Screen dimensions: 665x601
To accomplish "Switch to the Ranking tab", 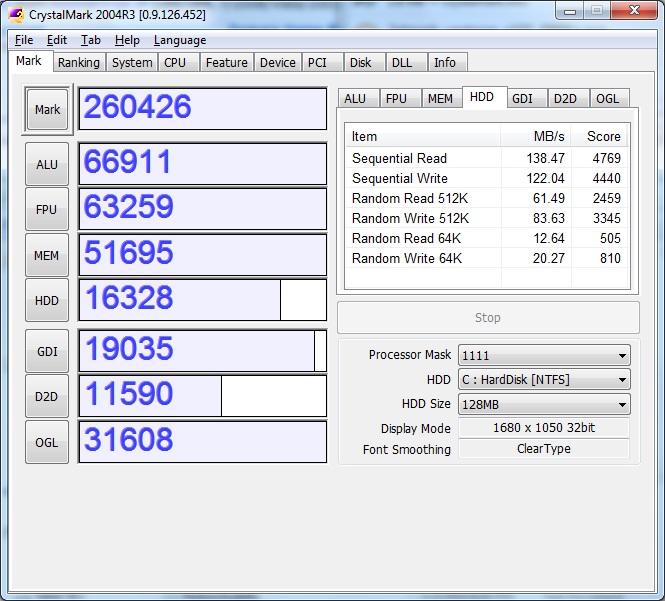I will click(79, 62).
